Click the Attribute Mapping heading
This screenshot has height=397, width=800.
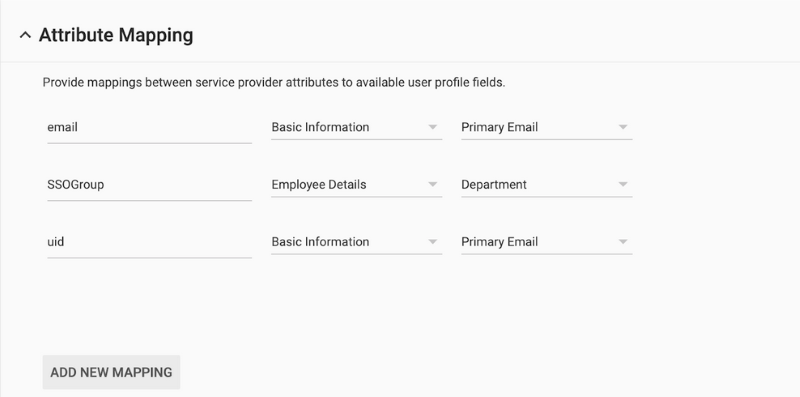(x=116, y=35)
